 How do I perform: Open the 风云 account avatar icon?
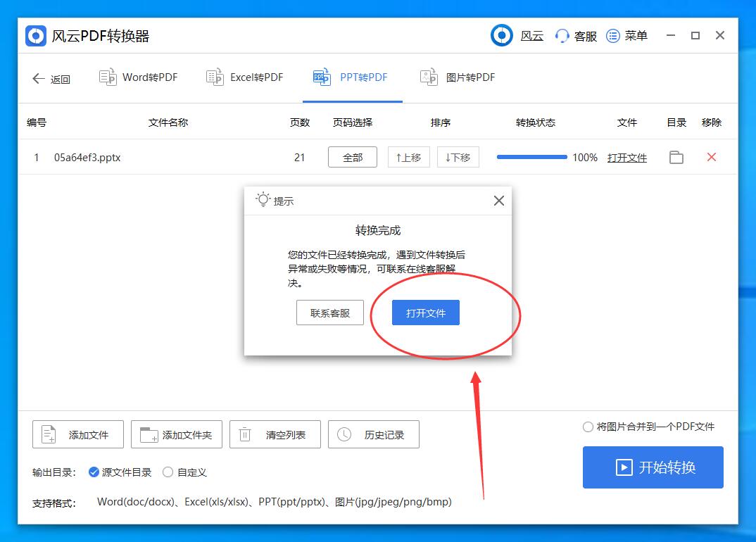tap(502, 35)
